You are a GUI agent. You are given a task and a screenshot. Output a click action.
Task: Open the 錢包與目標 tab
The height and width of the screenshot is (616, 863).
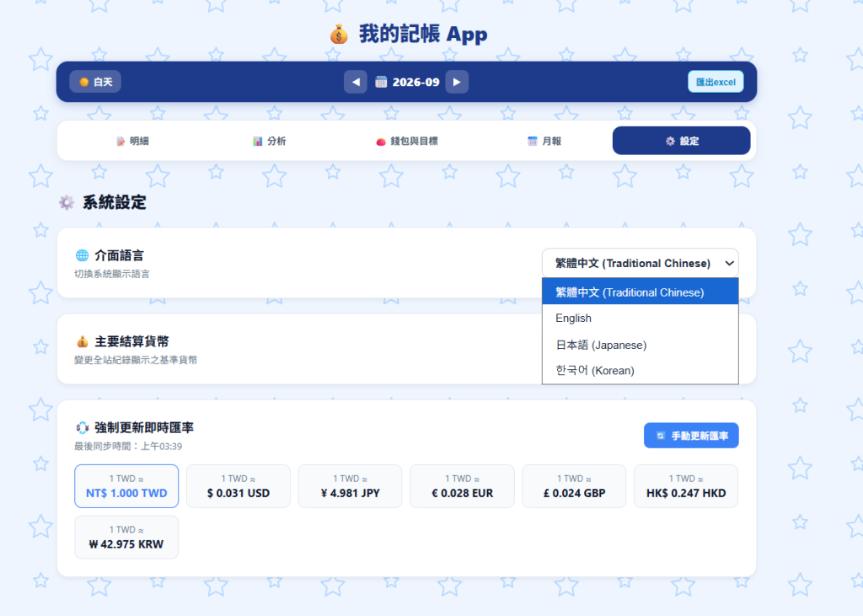tap(407, 141)
